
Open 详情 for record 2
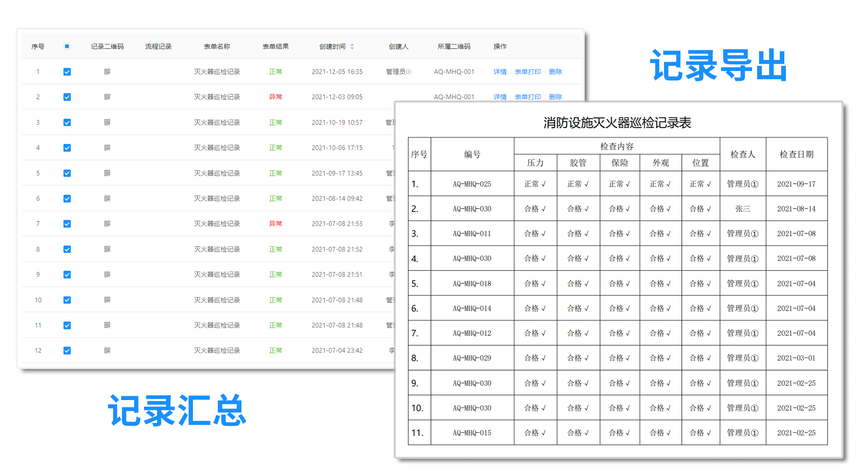[x=499, y=97]
